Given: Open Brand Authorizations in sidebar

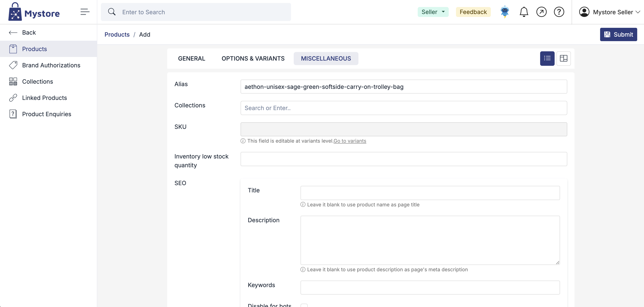Looking at the screenshot, I should (51, 65).
